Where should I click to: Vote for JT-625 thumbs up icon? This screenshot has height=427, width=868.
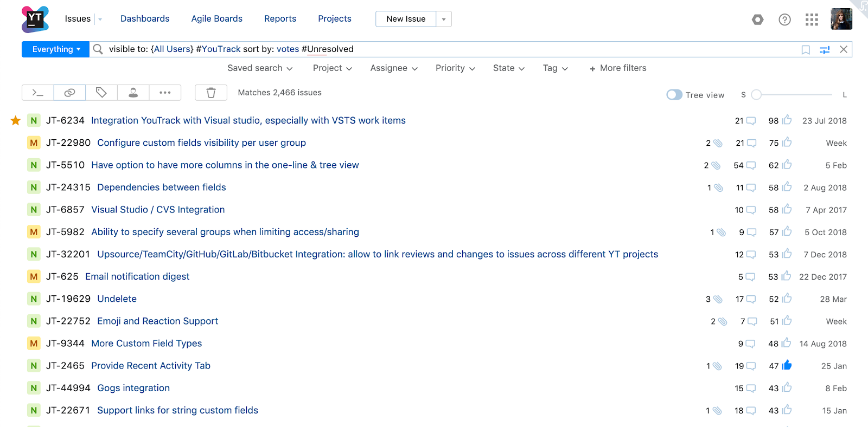tap(787, 276)
